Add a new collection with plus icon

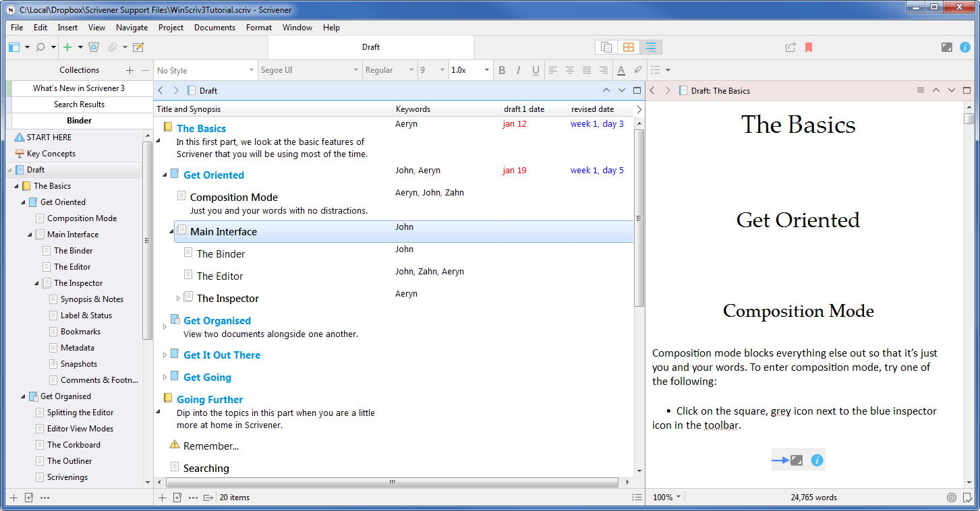[x=129, y=70]
